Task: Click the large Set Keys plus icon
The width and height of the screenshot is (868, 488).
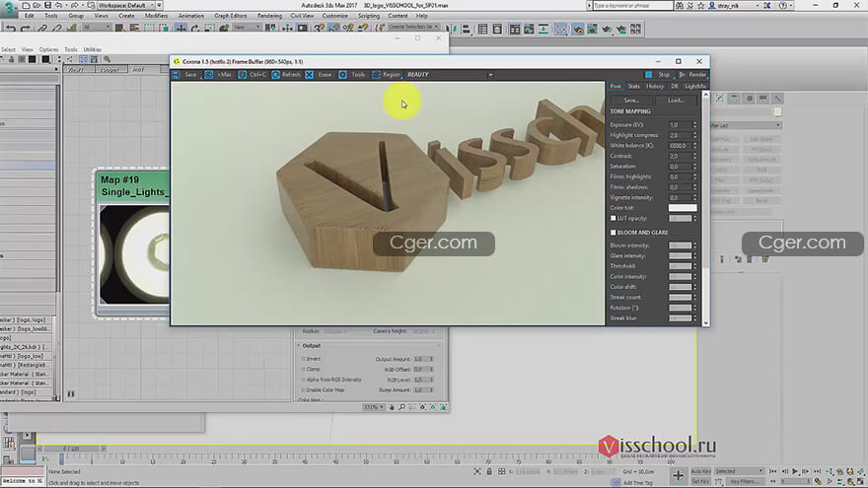Action: point(679,475)
